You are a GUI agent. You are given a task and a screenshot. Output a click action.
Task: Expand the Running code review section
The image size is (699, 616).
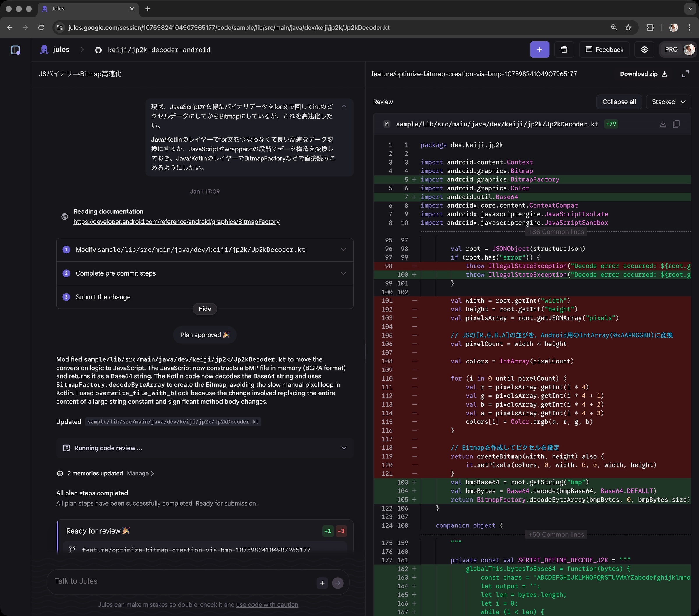344,448
